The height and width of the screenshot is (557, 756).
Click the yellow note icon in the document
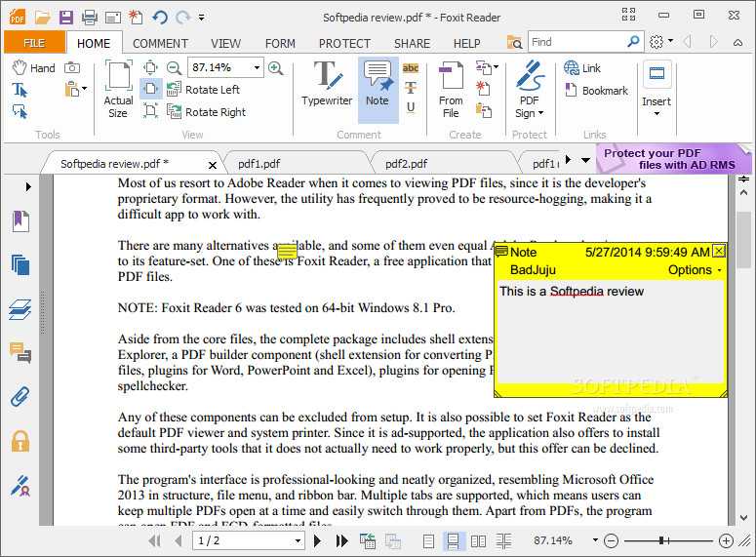click(288, 252)
